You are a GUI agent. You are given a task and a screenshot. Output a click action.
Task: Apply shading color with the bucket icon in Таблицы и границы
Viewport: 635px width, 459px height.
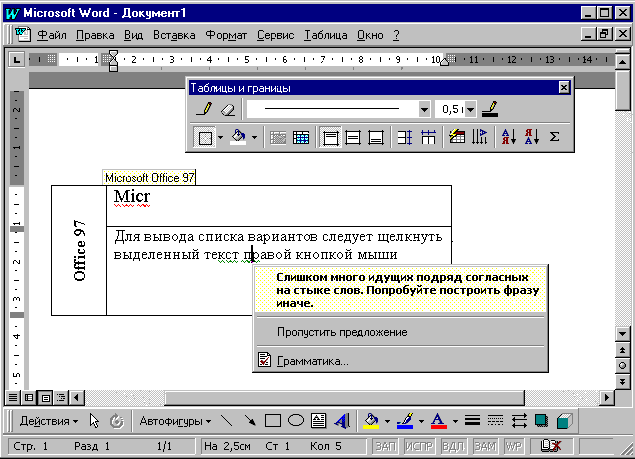tap(238, 137)
